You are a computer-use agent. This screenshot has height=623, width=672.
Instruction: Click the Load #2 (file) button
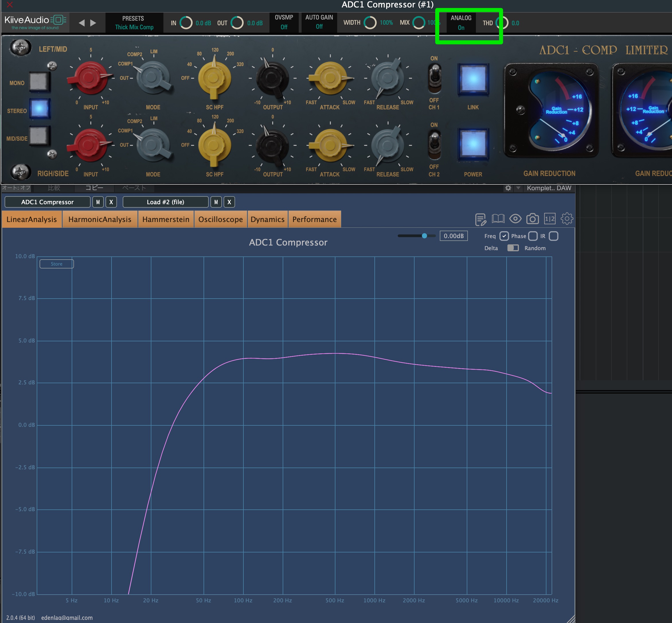tap(165, 202)
